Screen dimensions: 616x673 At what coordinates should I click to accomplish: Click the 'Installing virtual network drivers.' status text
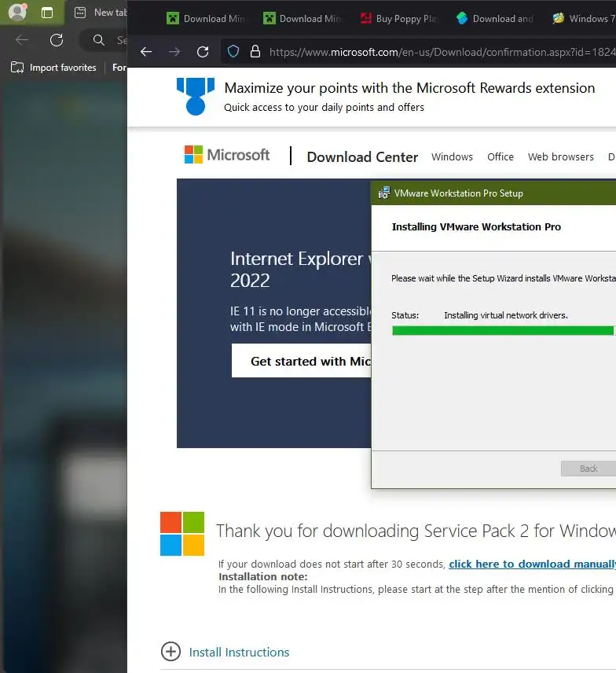pos(506,315)
